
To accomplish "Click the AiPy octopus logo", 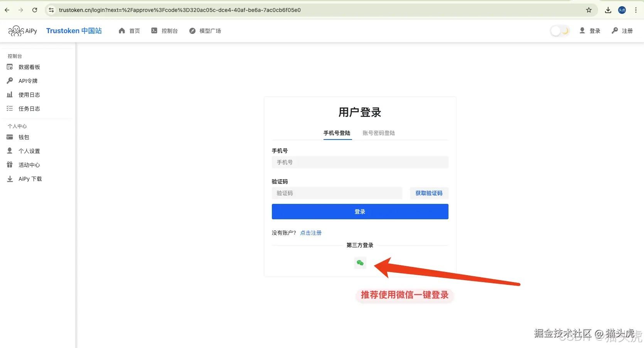I will pyautogui.click(x=16, y=30).
